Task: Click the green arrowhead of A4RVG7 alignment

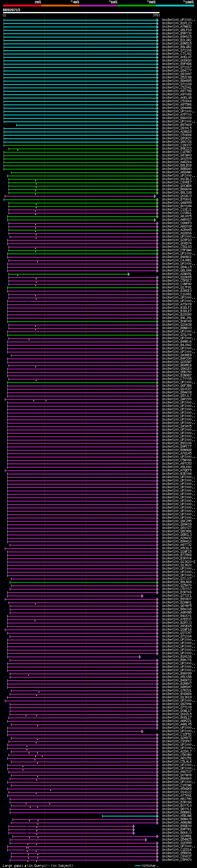Action: point(155,220)
